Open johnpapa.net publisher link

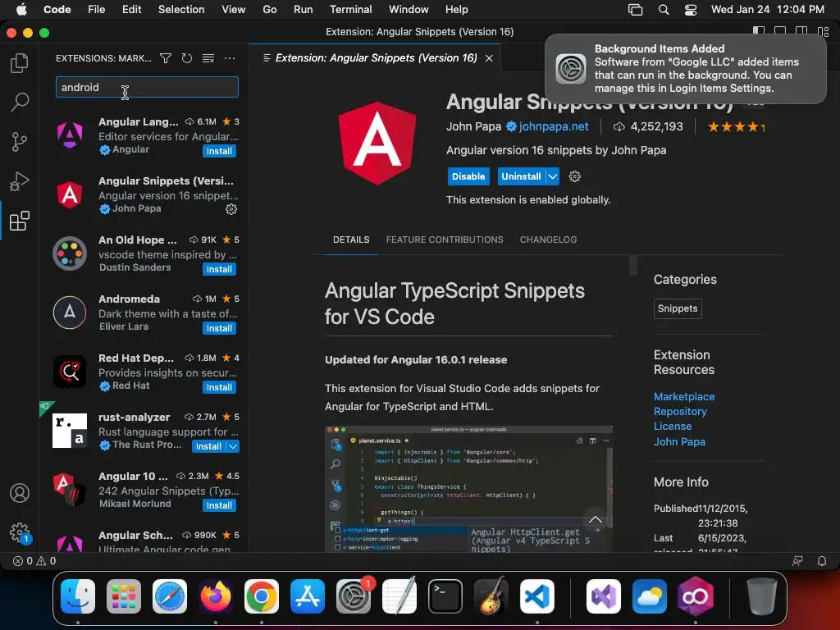click(x=554, y=127)
